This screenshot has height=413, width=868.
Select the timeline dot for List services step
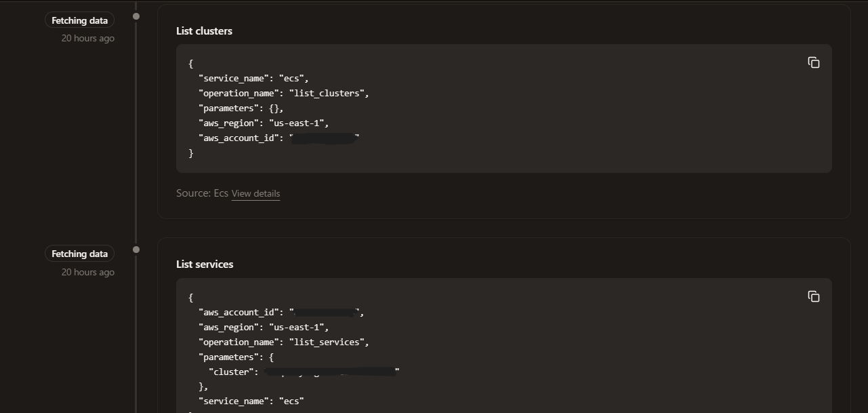pyautogui.click(x=136, y=250)
